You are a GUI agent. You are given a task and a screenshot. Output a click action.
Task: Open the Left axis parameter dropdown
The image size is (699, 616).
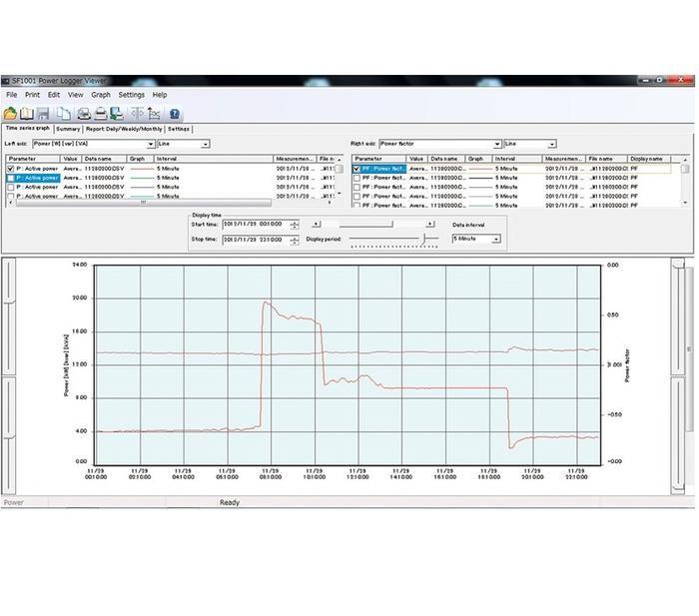pos(151,144)
